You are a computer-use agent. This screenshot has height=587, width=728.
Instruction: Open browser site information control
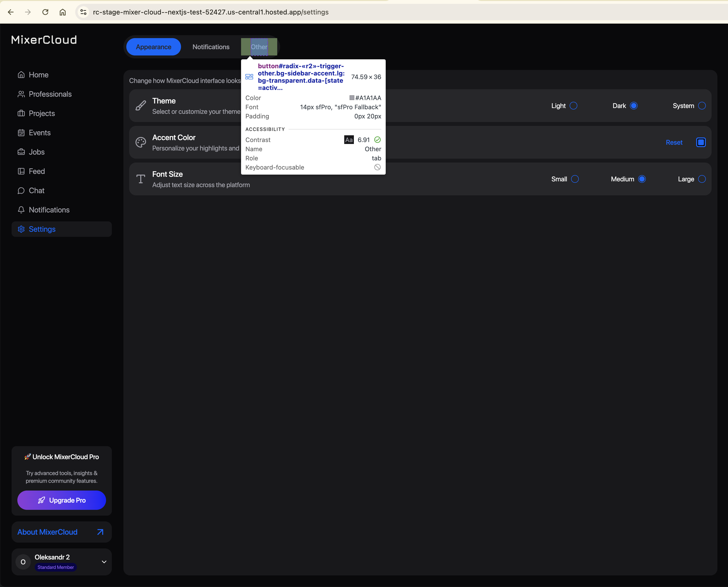[x=83, y=12]
